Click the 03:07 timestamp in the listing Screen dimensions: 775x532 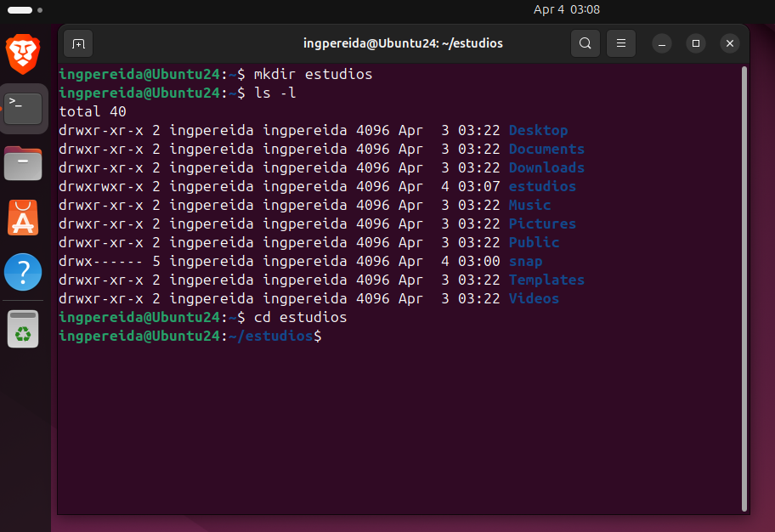[479, 186]
